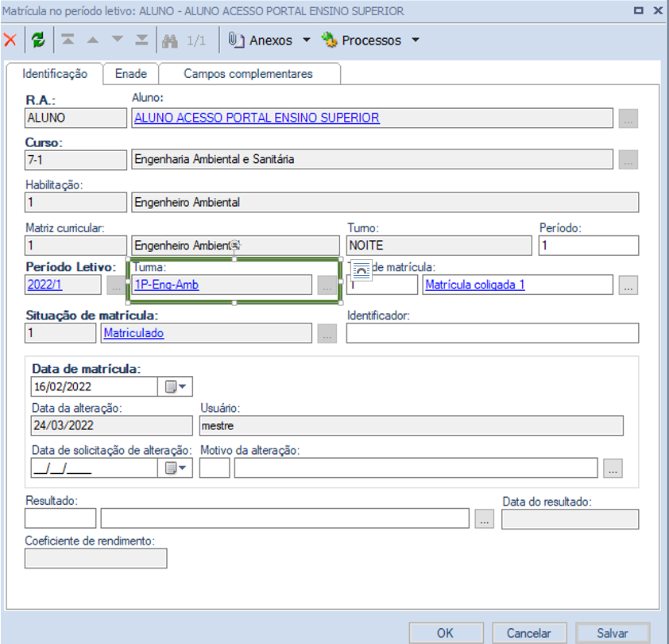The height and width of the screenshot is (644, 669).
Task: Click the Engenharia Ambiental e Sanitária course field
Action: coord(372,160)
